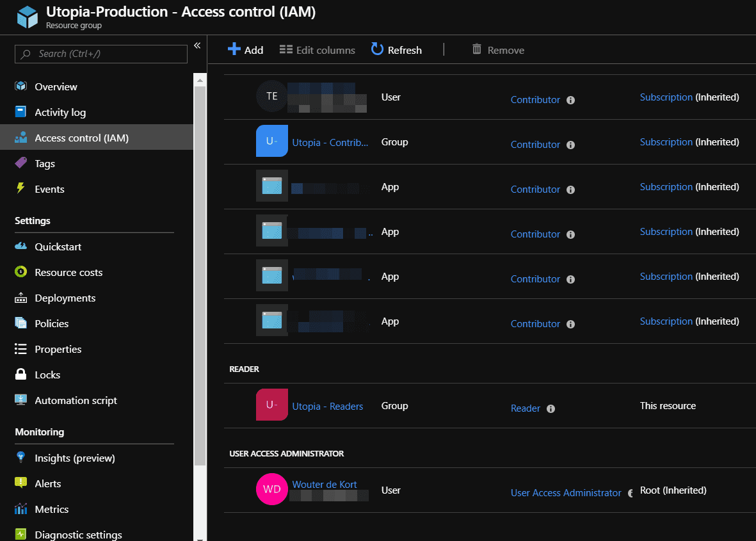Click Contributor role link in TE user row
This screenshot has width=756, height=541.
point(535,100)
